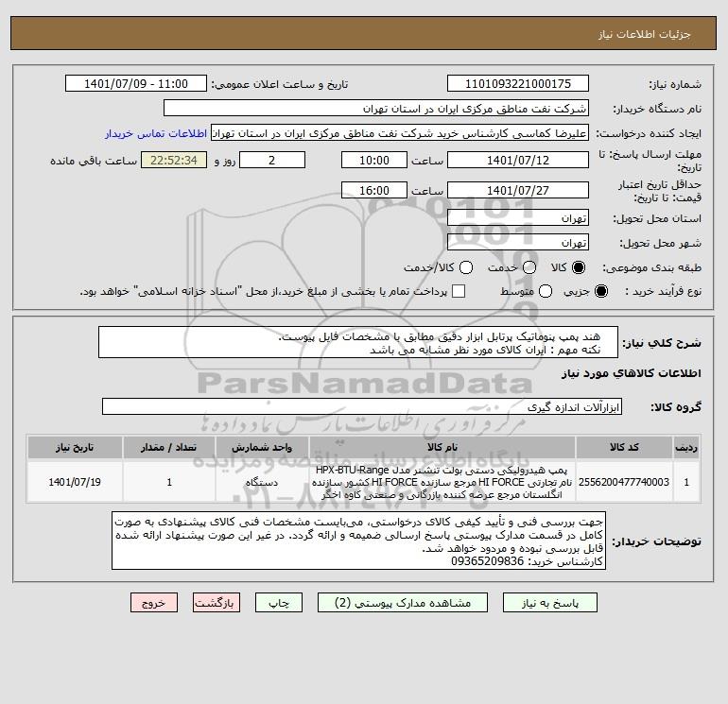Image resolution: width=728 pixels, height=704 pixels.
Task: Click the quantity cell in row 1
Action: [x=169, y=482]
